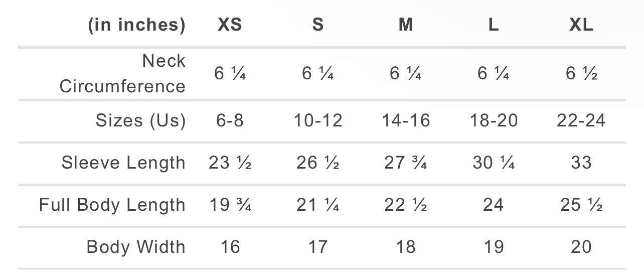Click the M size column header
The width and height of the screenshot is (644, 279).
click(406, 25)
